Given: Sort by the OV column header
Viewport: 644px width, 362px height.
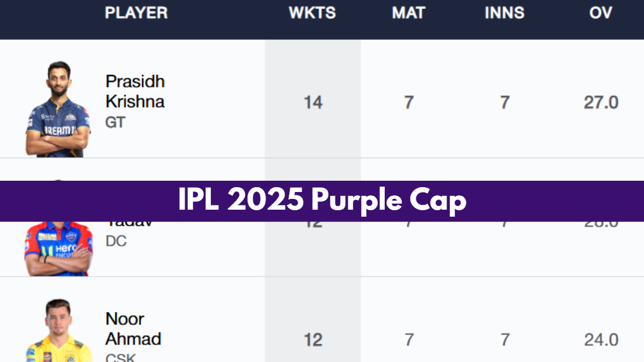Looking at the screenshot, I should tap(601, 13).
